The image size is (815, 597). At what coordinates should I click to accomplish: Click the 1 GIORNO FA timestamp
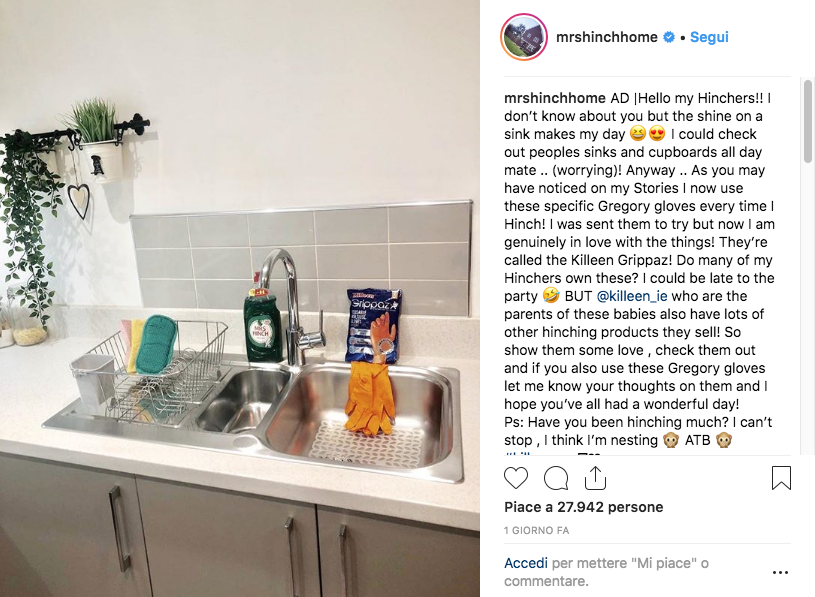[536, 530]
